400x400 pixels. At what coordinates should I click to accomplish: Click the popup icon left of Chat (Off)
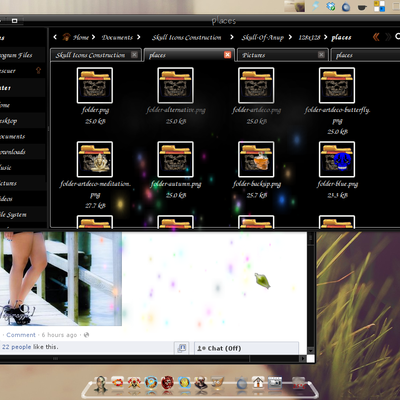[x=182, y=348]
